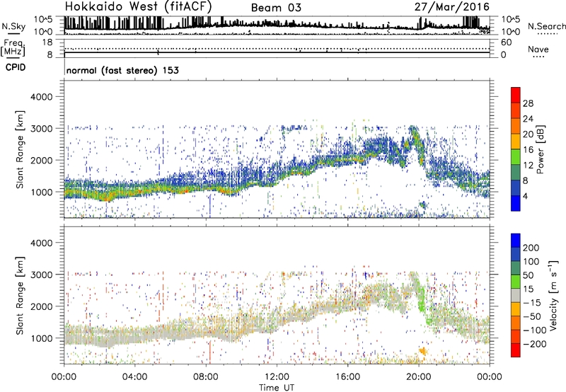Click the "12:00" time tick label
Screen dimensions: 566x392
[x=277, y=377]
